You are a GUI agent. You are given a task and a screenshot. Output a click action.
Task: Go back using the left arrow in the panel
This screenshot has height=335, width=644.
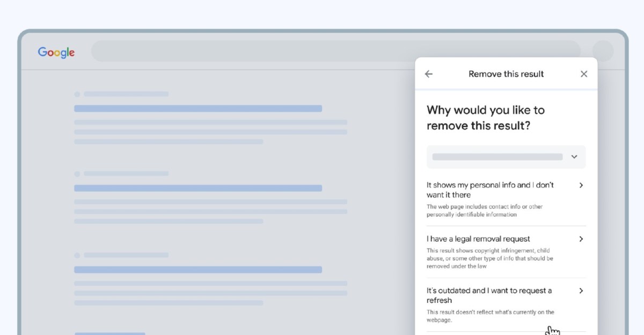[428, 74]
